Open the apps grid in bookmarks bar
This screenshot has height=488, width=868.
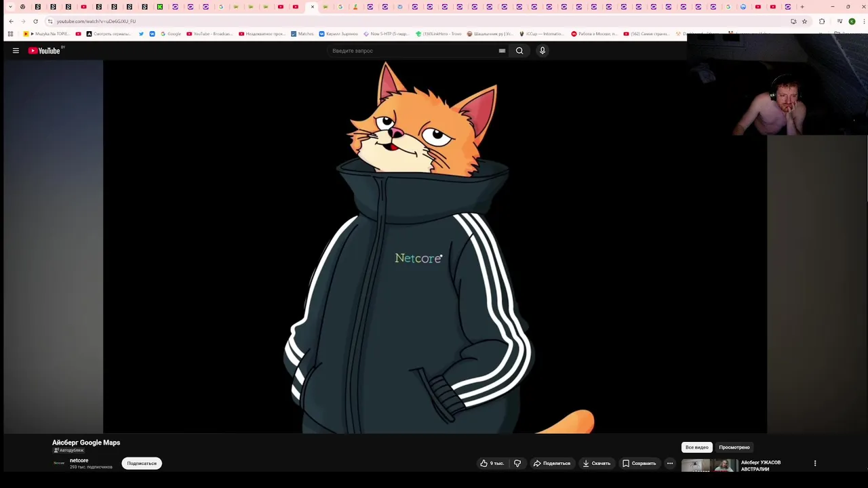click(x=10, y=34)
